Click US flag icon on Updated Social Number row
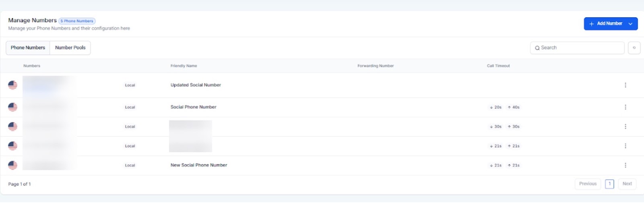644x205 pixels. (13, 85)
